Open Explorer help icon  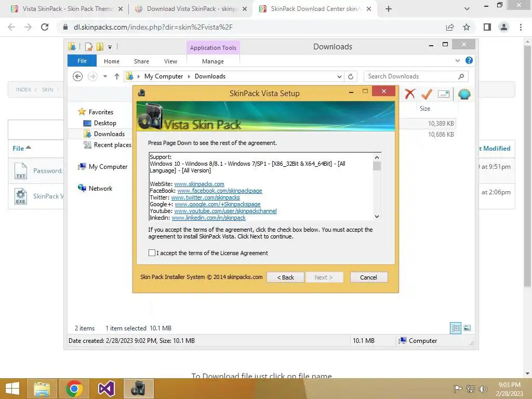click(x=469, y=60)
